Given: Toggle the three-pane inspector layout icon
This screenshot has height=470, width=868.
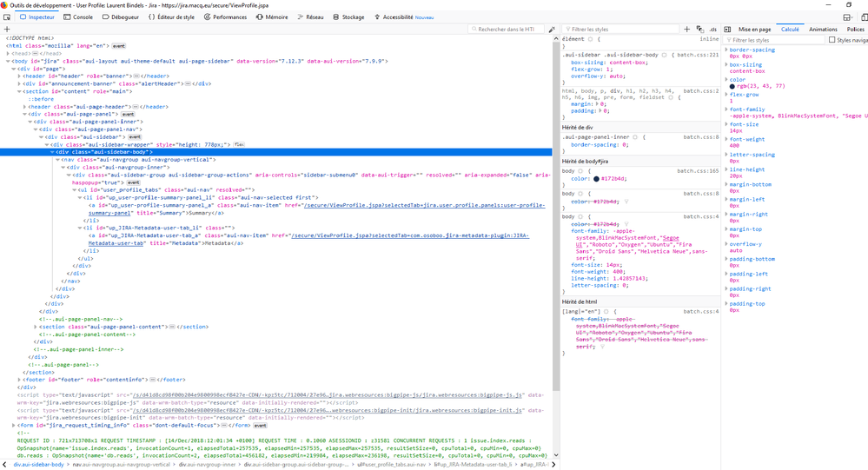Looking at the screenshot, I should [x=727, y=30].
